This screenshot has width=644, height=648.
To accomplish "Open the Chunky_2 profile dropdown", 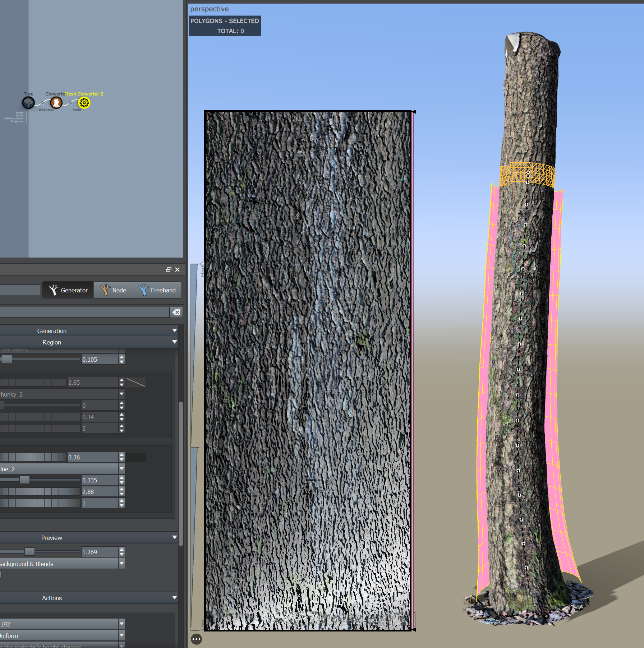I will point(121,394).
